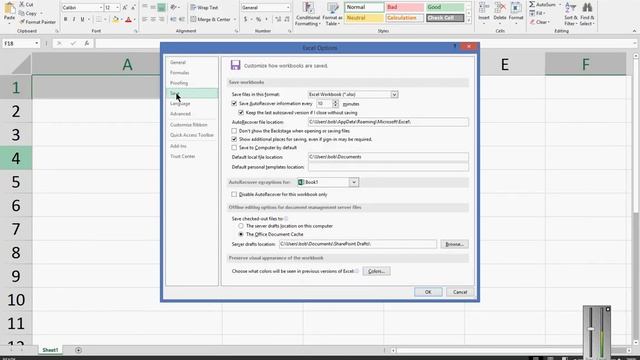Image resolution: width=640 pixels, height=360 pixels.
Task: Click the Wrap Text button
Action: coord(204,7)
